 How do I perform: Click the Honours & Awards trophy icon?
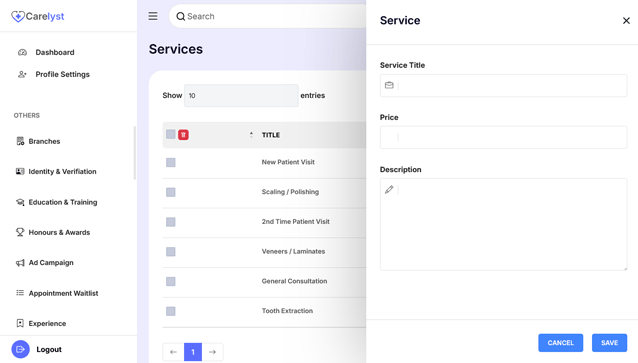(x=20, y=232)
